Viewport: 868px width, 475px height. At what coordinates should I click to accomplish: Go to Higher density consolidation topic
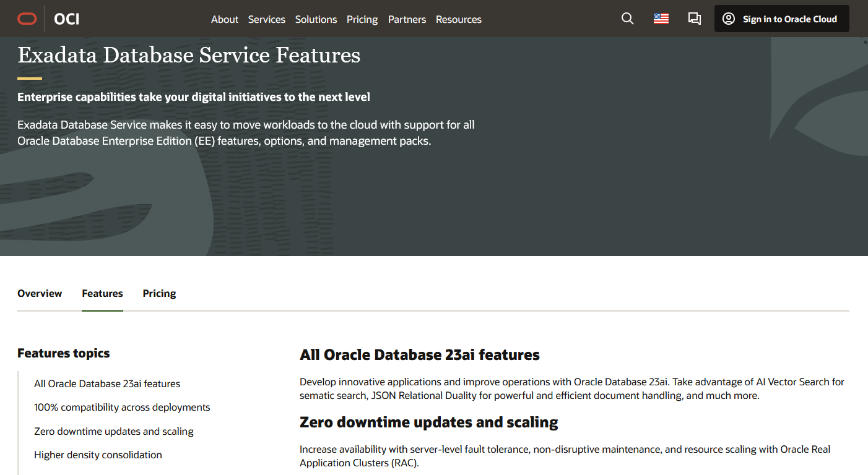pos(98,455)
